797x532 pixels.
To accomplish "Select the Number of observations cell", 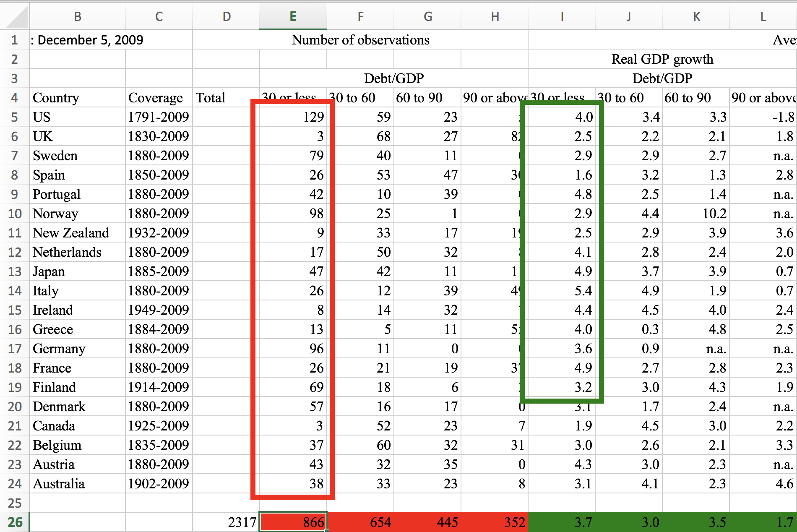I will pos(360,40).
